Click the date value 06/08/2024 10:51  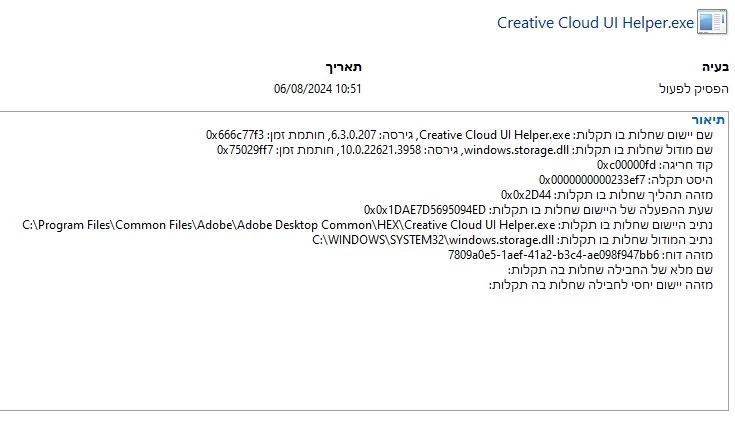click(318, 89)
